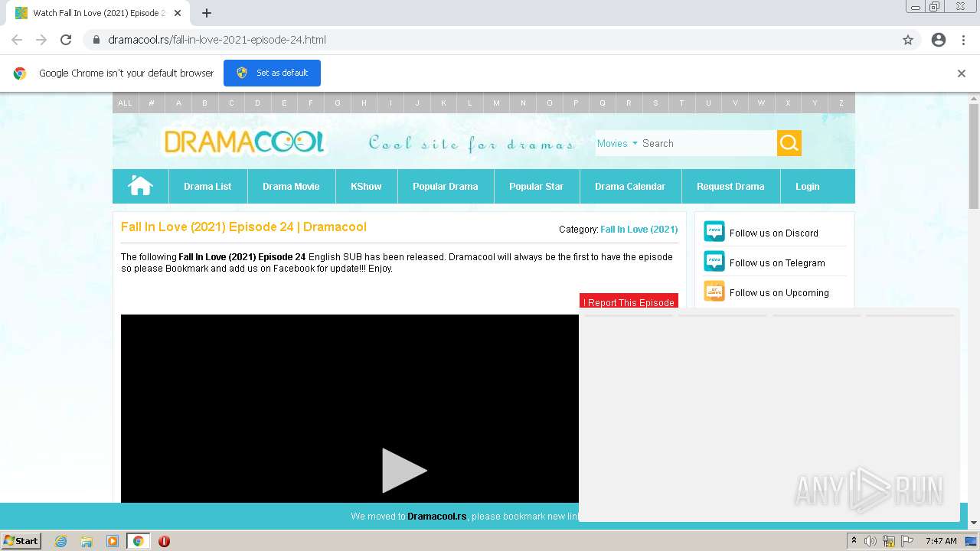Click the address bar URL
Viewport: 980px width, 551px height.
217,40
